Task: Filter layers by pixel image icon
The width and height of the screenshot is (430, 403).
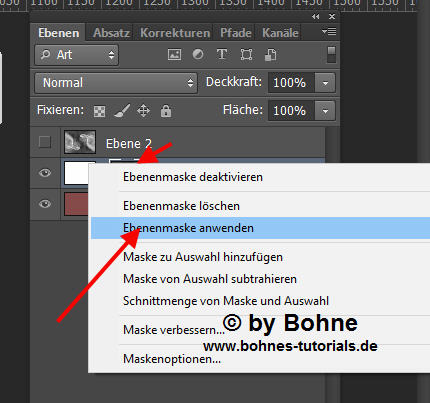Action: click(174, 55)
